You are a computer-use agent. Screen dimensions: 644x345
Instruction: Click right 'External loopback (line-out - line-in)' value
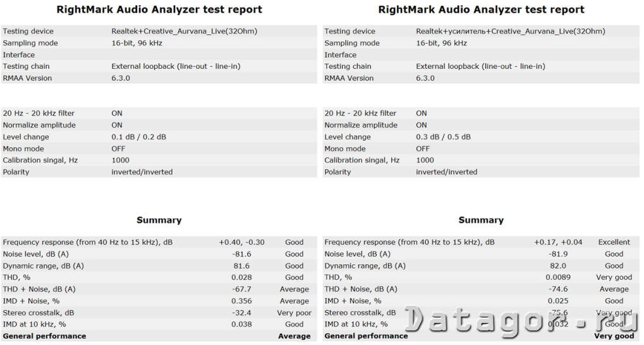coord(480,66)
